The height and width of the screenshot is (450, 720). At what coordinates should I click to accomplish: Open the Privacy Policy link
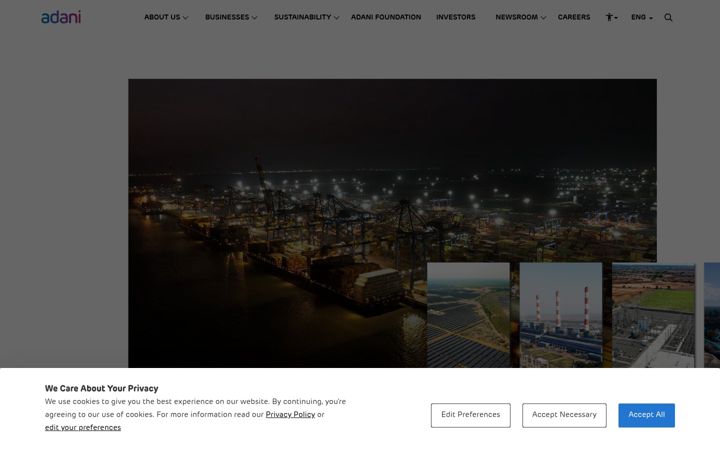tap(290, 415)
